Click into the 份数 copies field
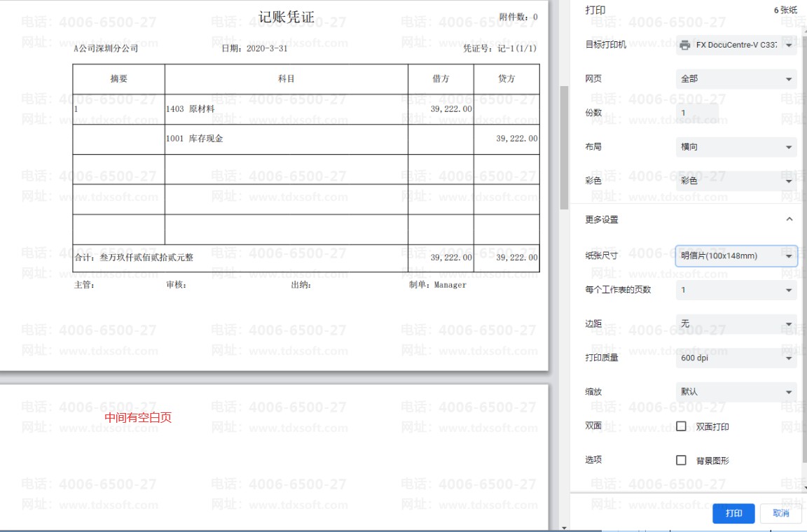 point(697,113)
